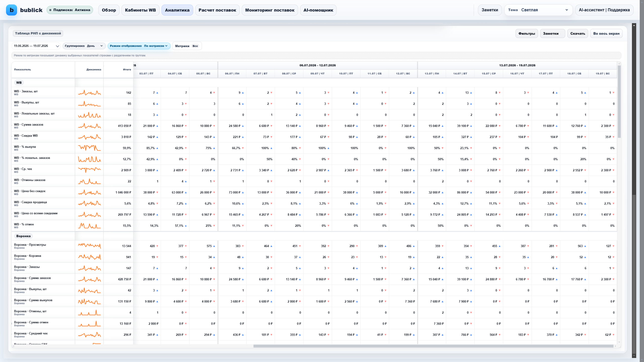Switch to the Обзор tab

(109, 10)
